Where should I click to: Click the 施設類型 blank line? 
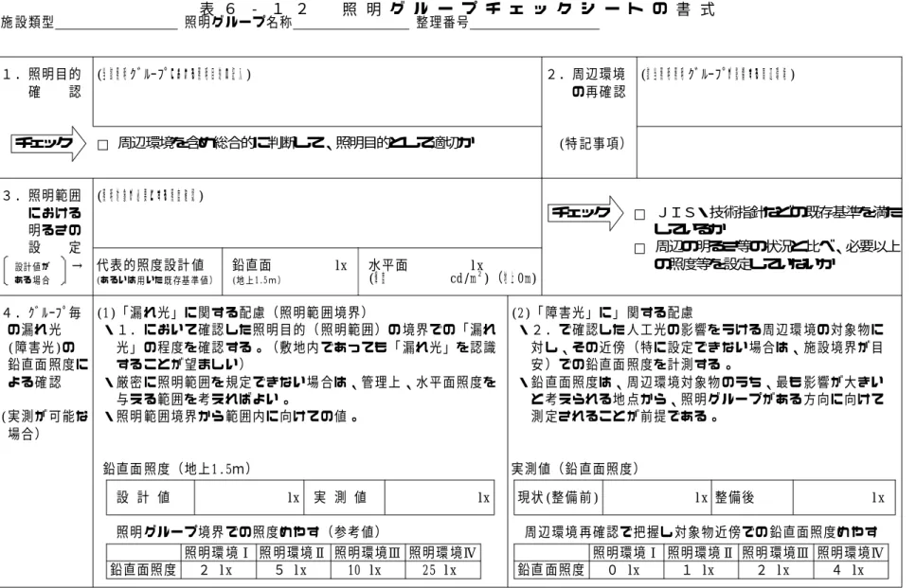click(116, 24)
